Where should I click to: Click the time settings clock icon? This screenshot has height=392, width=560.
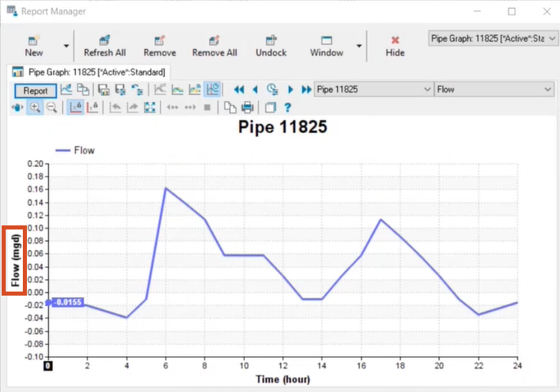point(273,89)
